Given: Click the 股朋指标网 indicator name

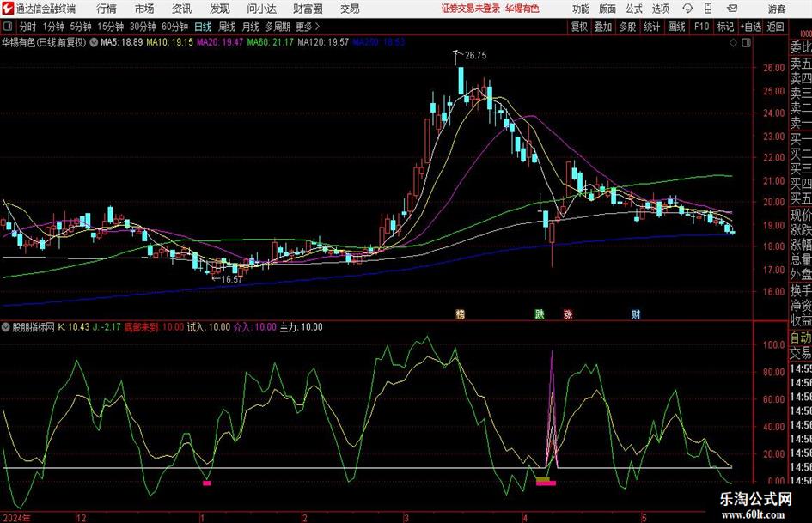Looking at the screenshot, I should (x=34, y=327).
